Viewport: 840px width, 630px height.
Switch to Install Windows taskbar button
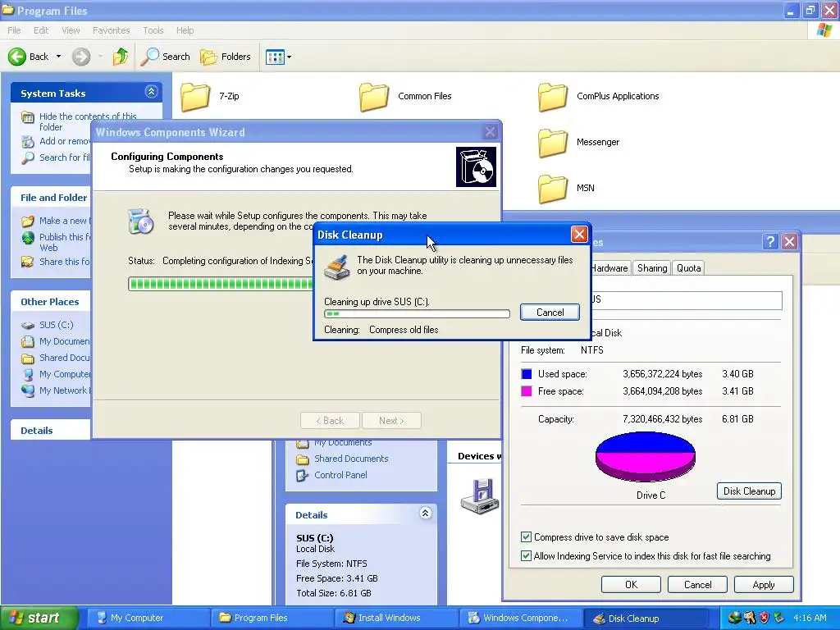[x=395, y=618]
